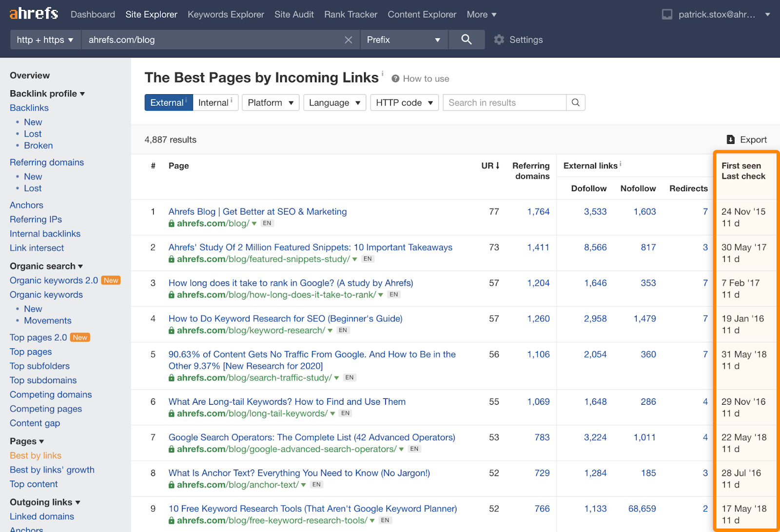Run the search with the magnifier button
Viewport: 780px width, 532px height.
(x=466, y=39)
